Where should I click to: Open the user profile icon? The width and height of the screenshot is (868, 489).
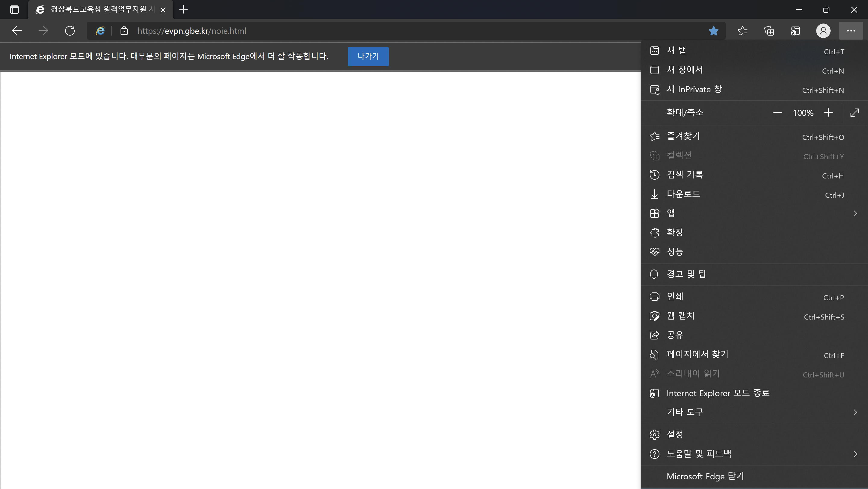[823, 31]
